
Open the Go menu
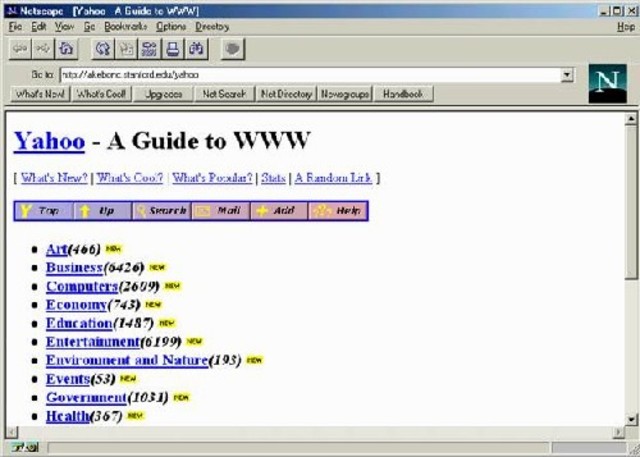click(89, 27)
